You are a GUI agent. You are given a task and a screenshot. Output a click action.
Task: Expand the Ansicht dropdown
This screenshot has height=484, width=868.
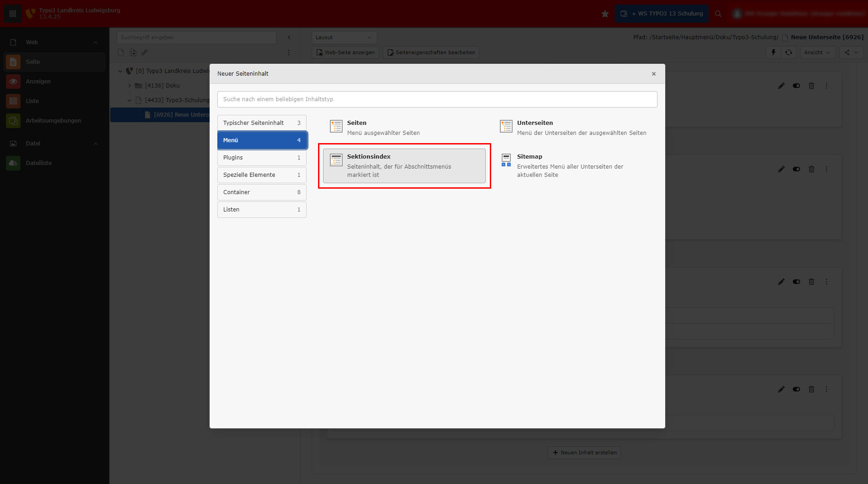[817, 52]
